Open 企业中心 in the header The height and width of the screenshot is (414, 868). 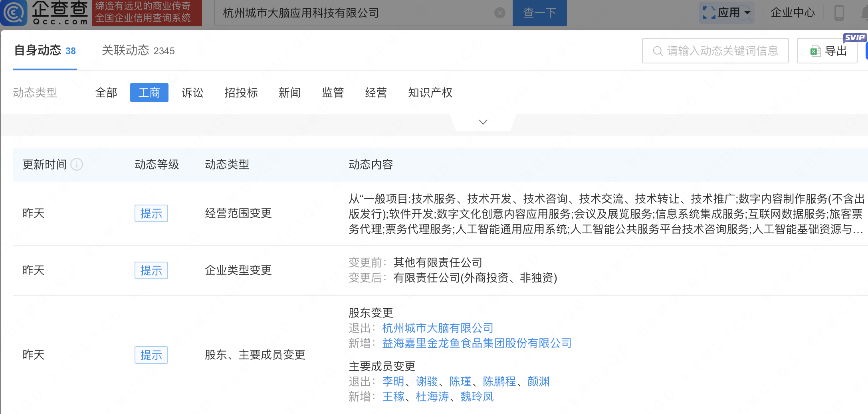pos(792,13)
